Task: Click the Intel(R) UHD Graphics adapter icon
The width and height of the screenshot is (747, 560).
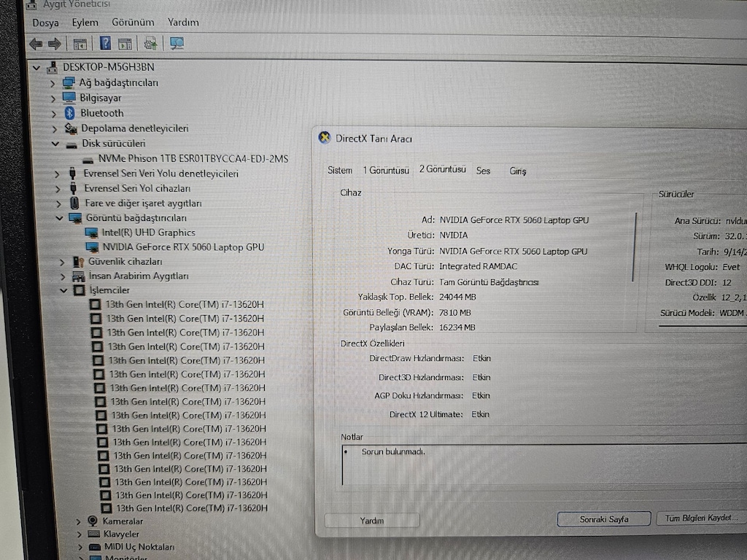Action: 91,233
